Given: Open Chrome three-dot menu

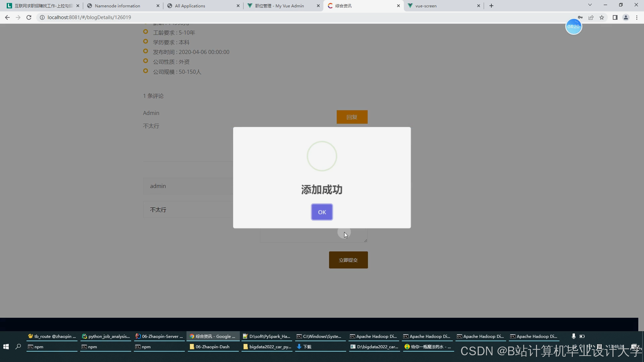Looking at the screenshot, I should click(x=637, y=17).
